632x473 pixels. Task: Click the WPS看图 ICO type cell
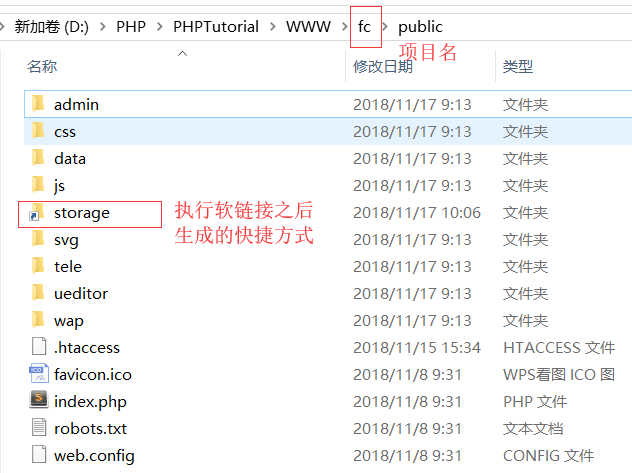click(559, 375)
